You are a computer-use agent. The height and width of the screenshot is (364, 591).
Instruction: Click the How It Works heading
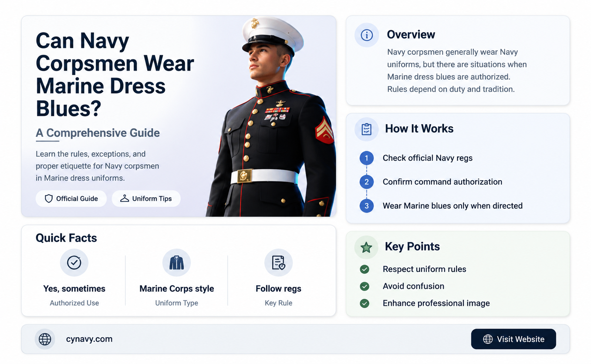click(419, 128)
